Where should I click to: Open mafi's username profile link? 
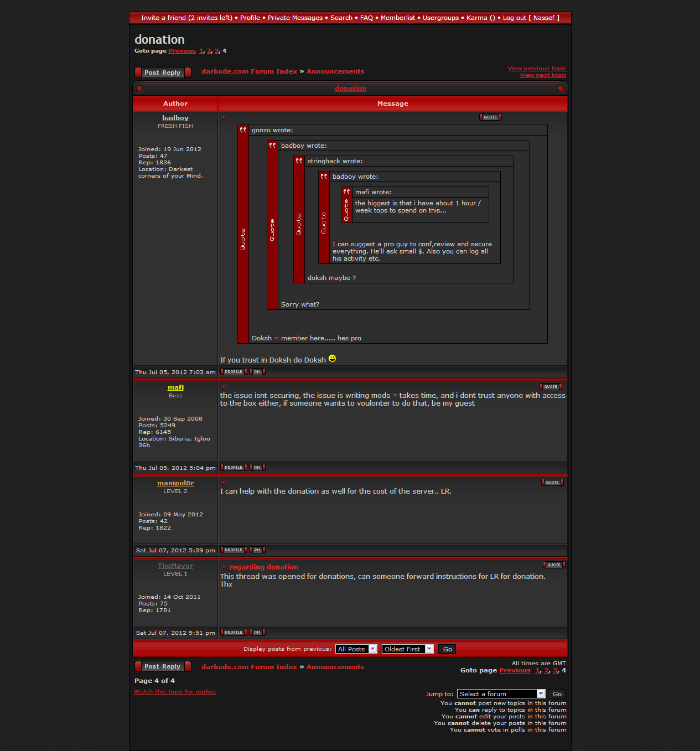click(175, 387)
